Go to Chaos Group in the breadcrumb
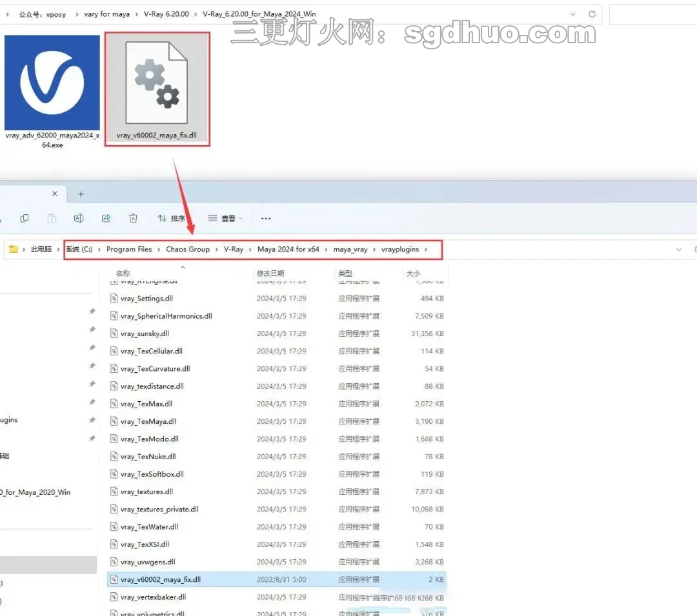 coord(188,249)
